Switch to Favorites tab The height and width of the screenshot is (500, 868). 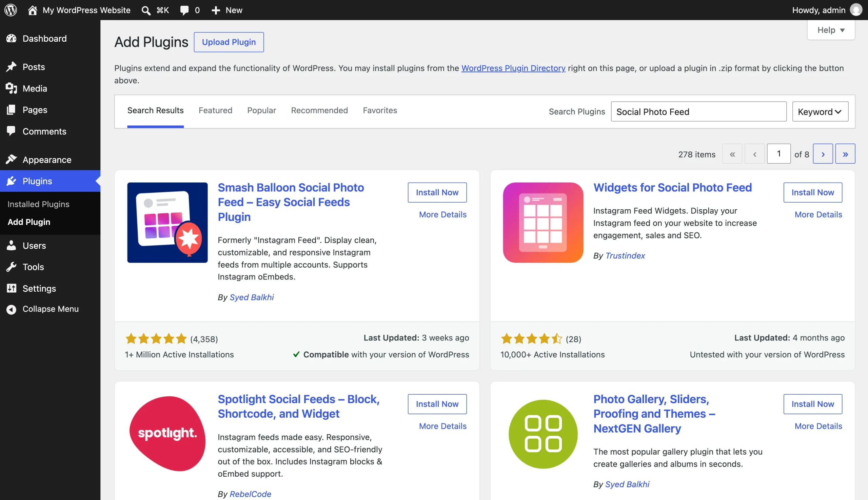(x=380, y=110)
